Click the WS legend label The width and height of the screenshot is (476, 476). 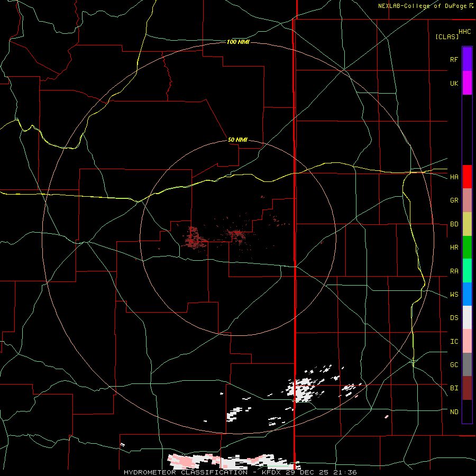click(454, 295)
